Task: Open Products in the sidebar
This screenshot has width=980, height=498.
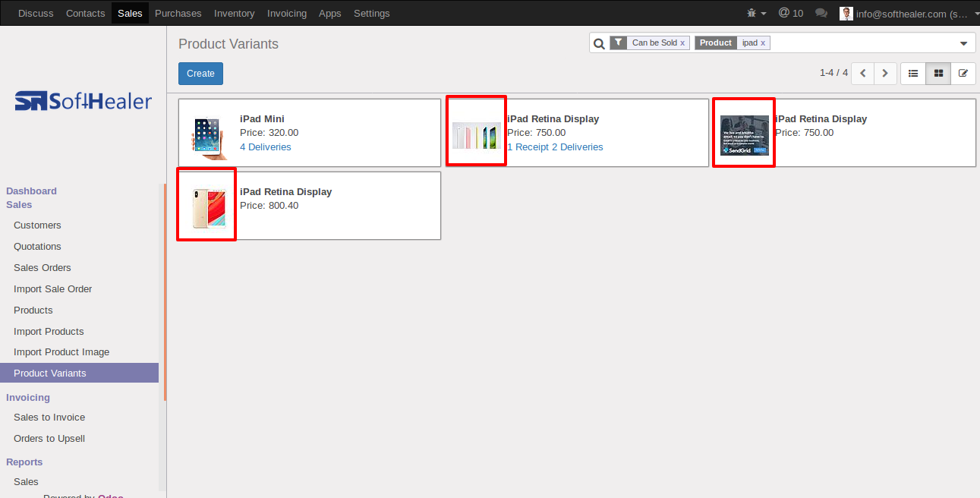Action: [x=33, y=310]
